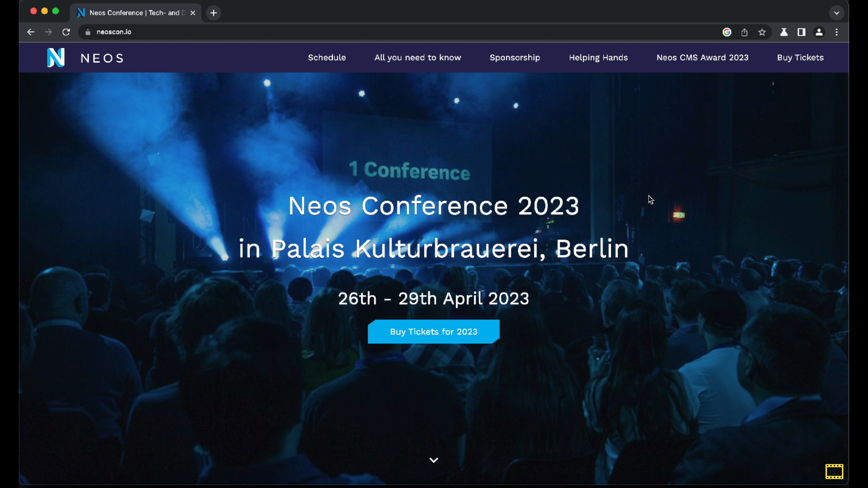The width and height of the screenshot is (868, 488).
Task: Click the Google icon in address bar
Action: [727, 32]
